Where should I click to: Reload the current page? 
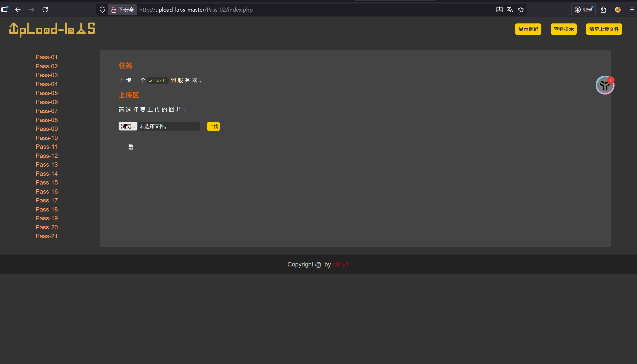tap(45, 10)
